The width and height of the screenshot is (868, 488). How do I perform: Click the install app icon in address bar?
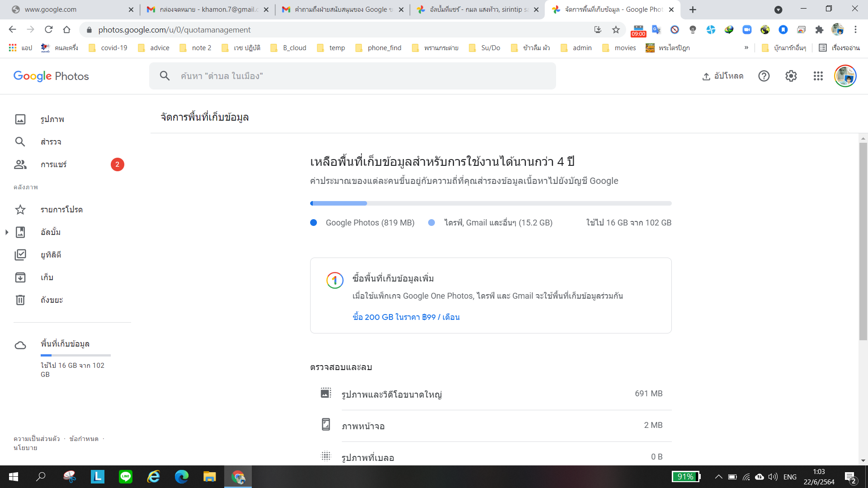pyautogui.click(x=598, y=30)
